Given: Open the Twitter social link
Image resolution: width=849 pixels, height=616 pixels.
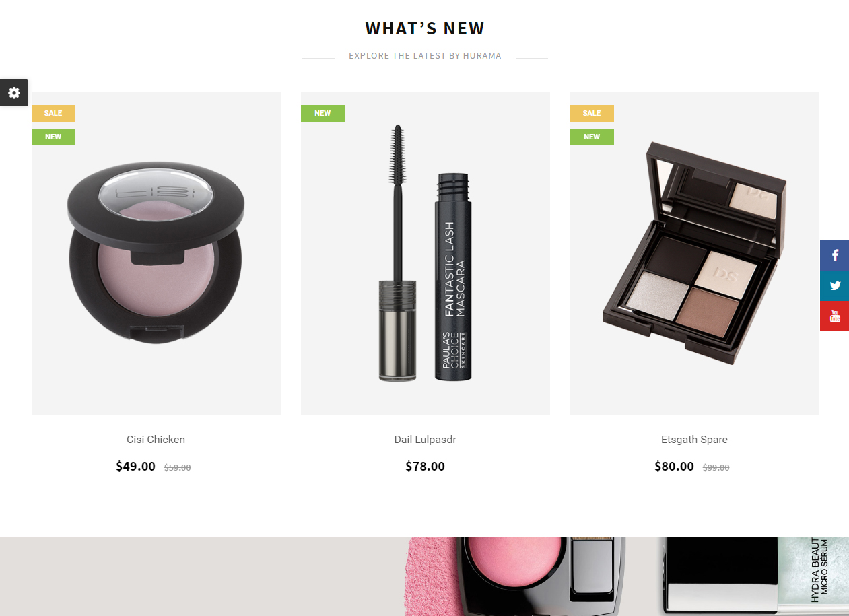Looking at the screenshot, I should [835, 285].
